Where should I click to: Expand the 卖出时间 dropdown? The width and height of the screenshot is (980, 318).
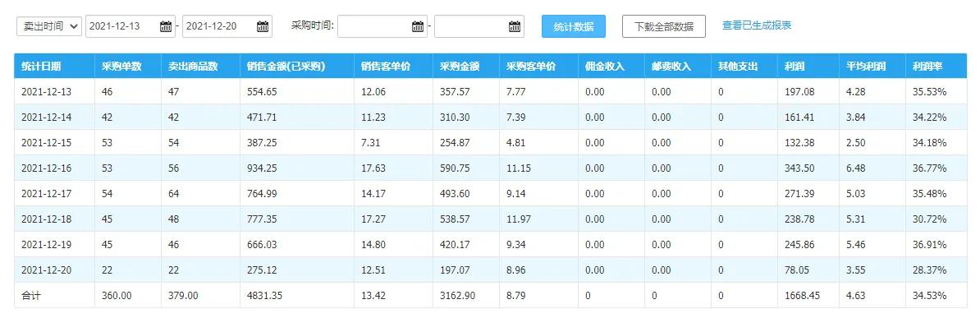pyautogui.click(x=48, y=26)
